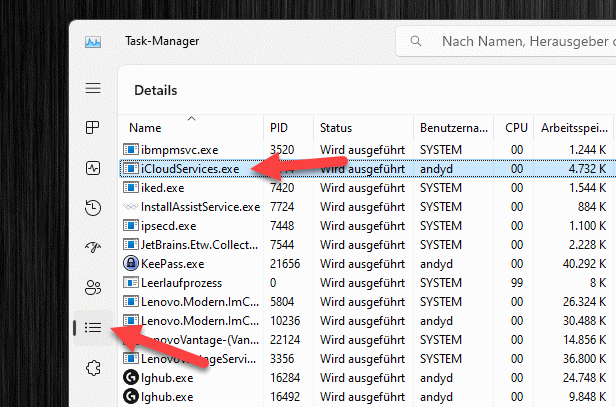Open the Services puzzle-piece page
The image size is (616, 407).
pyautogui.click(x=93, y=368)
